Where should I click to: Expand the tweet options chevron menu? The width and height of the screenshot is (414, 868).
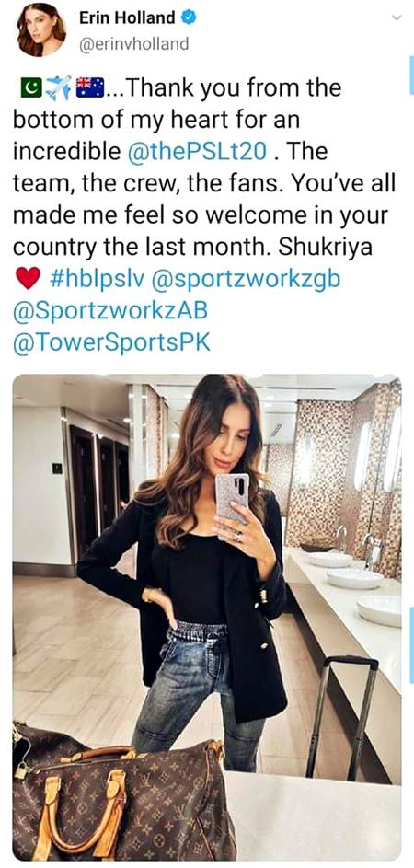click(x=397, y=17)
